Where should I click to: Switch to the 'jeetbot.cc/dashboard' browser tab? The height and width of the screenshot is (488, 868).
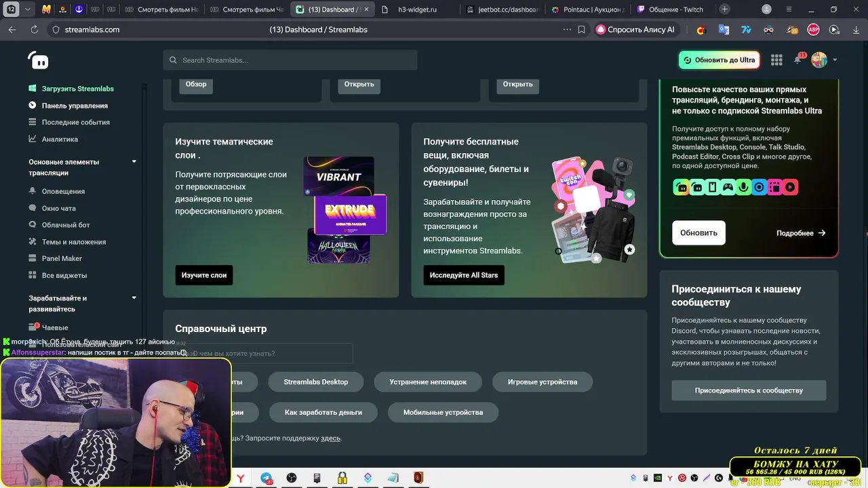[x=502, y=9]
